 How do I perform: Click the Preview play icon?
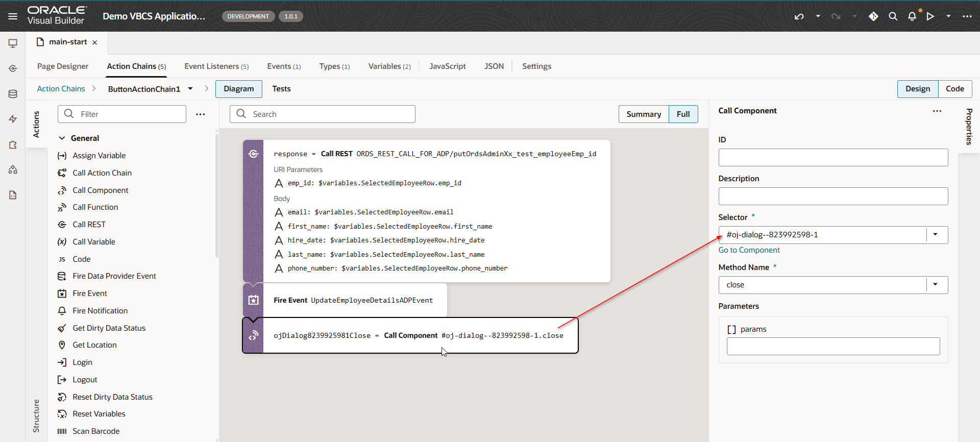point(930,16)
